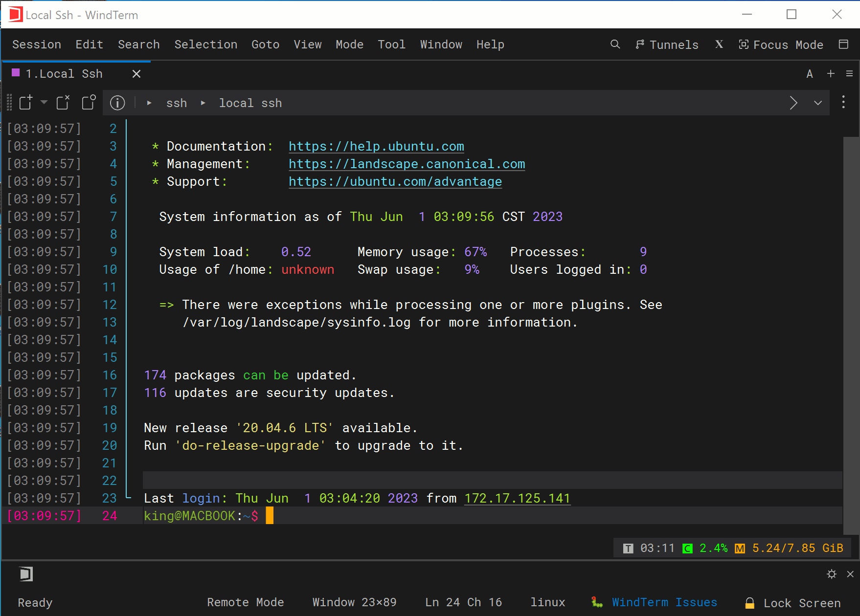Click the Ln 24 Ch 16 position indicator

coord(464,602)
